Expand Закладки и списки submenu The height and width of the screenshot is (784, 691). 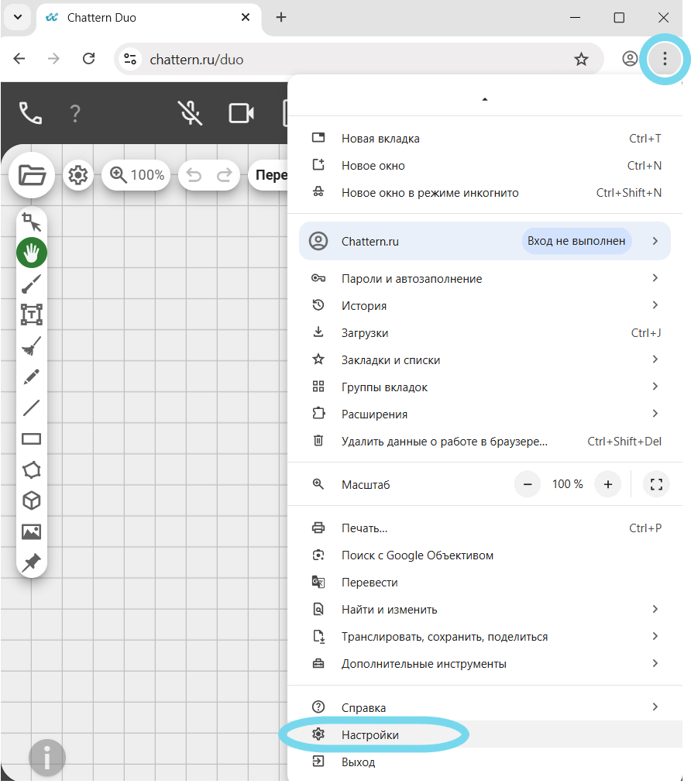pyautogui.click(x=655, y=359)
